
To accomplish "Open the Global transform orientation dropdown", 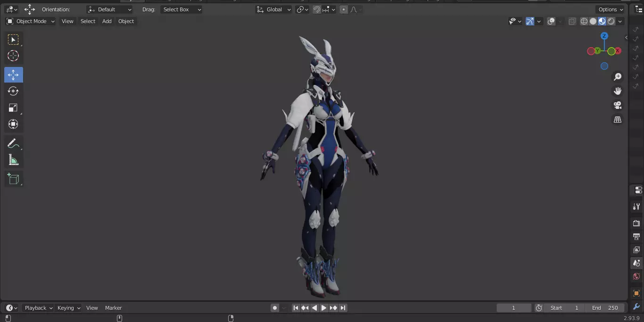I will click(274, 9).
